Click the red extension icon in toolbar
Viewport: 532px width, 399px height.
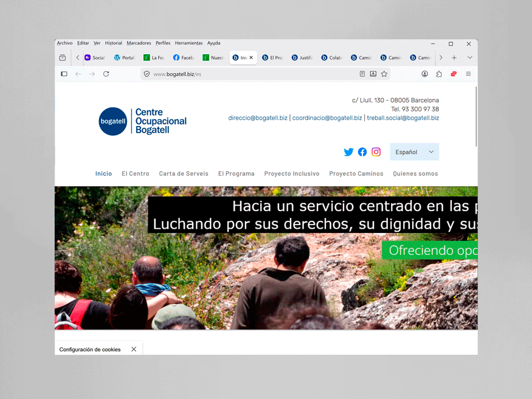tap(454, 74)
